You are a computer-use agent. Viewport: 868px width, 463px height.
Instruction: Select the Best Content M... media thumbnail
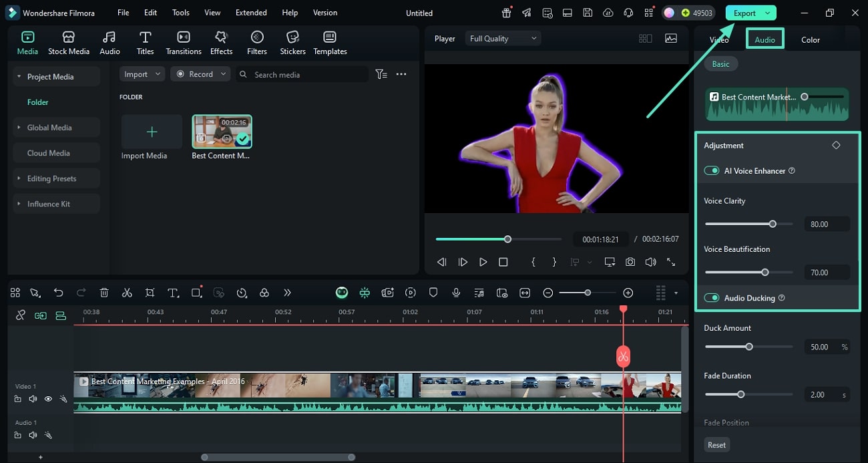pos(222,131)
